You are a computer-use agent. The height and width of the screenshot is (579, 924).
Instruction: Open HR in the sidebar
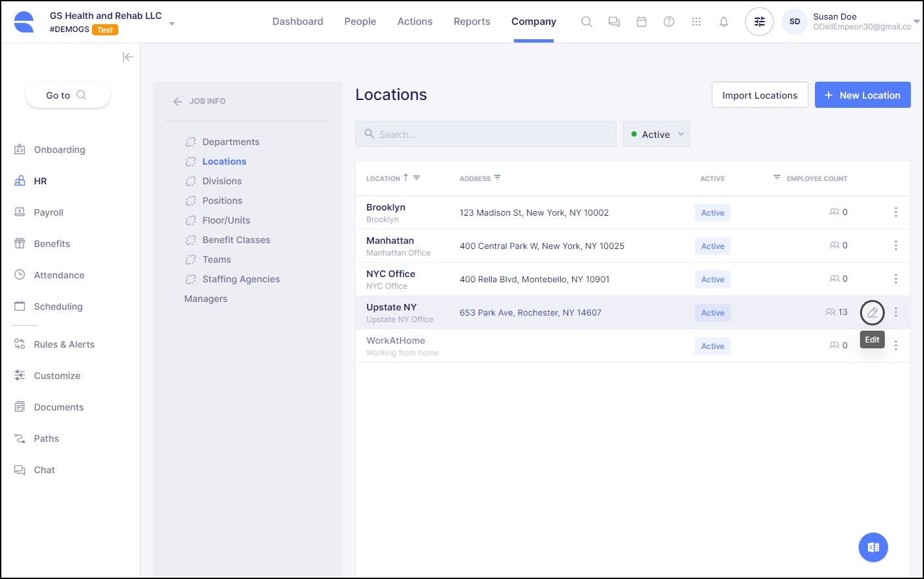coord(31,181)
